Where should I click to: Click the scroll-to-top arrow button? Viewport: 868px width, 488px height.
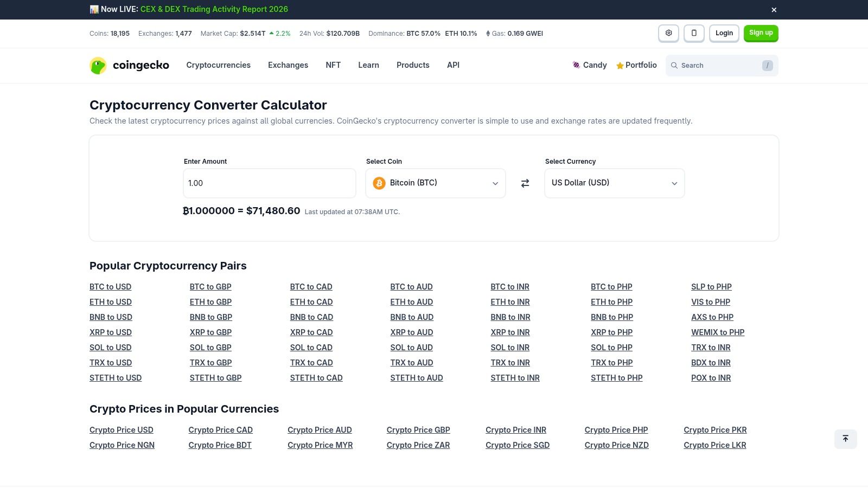coord(845,439)
